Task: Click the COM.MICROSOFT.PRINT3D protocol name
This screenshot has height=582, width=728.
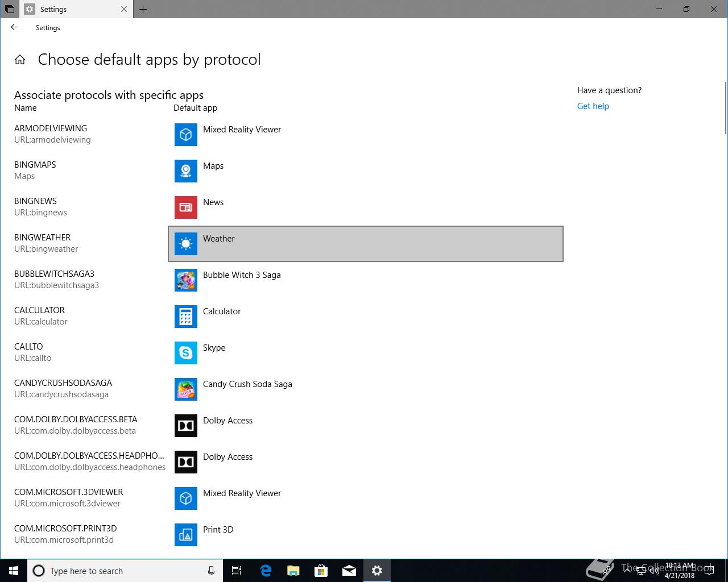Action: point(65,529)
